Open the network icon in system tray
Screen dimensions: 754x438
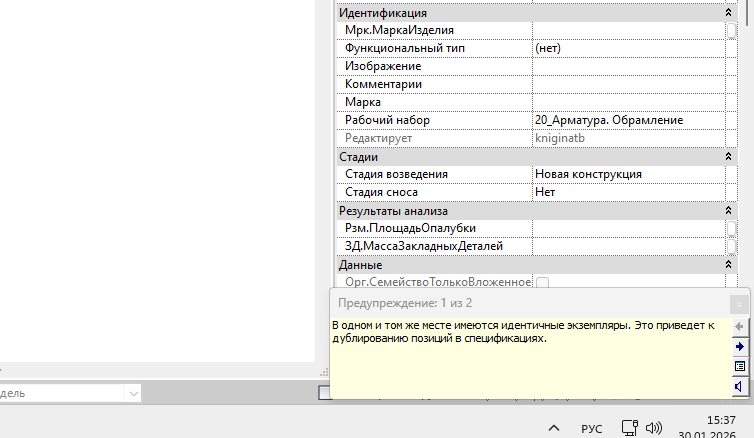[x=629, y=427]
